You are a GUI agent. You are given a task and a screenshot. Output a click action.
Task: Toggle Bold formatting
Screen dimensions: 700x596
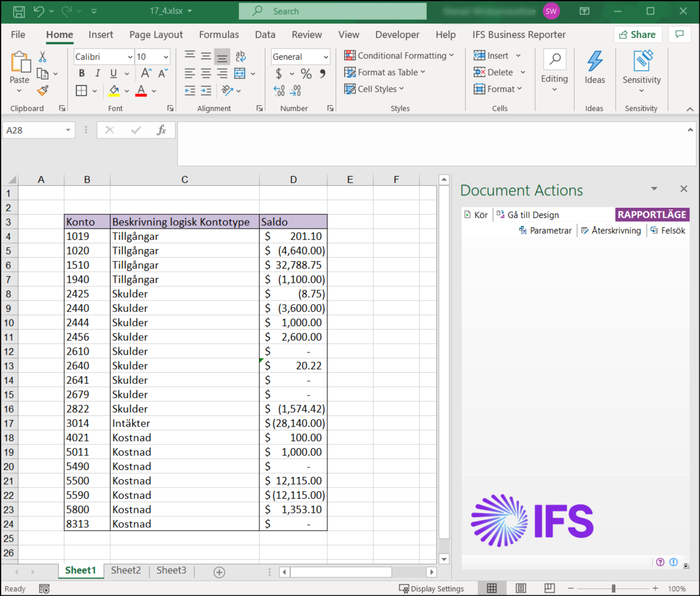tap(81, 73)
